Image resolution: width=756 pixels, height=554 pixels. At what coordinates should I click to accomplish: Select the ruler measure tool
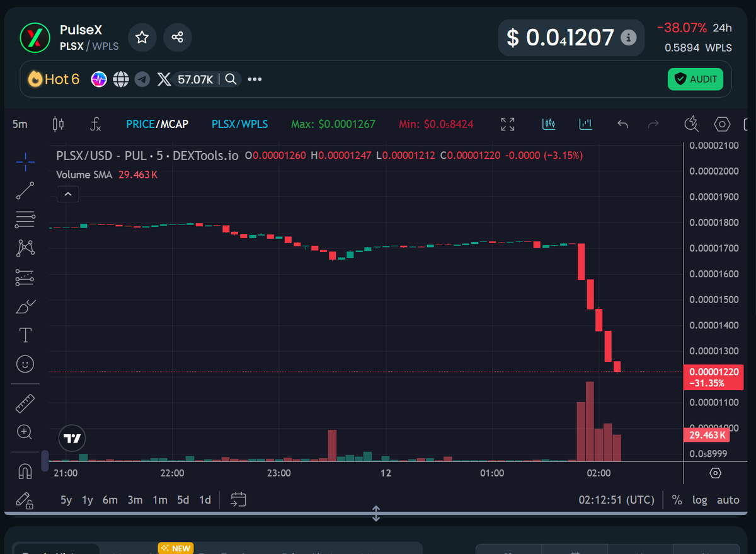[x=25, y=403]
